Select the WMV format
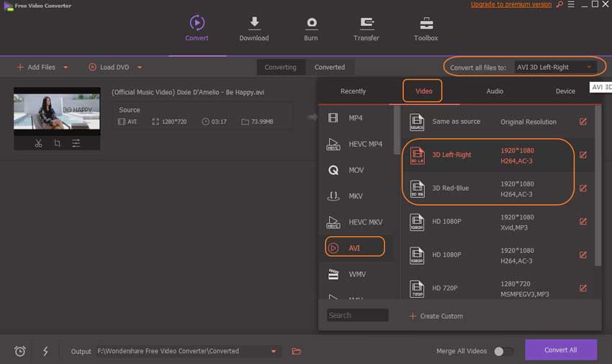This screenshot has width=612, height=364. (x=355, y=274)
